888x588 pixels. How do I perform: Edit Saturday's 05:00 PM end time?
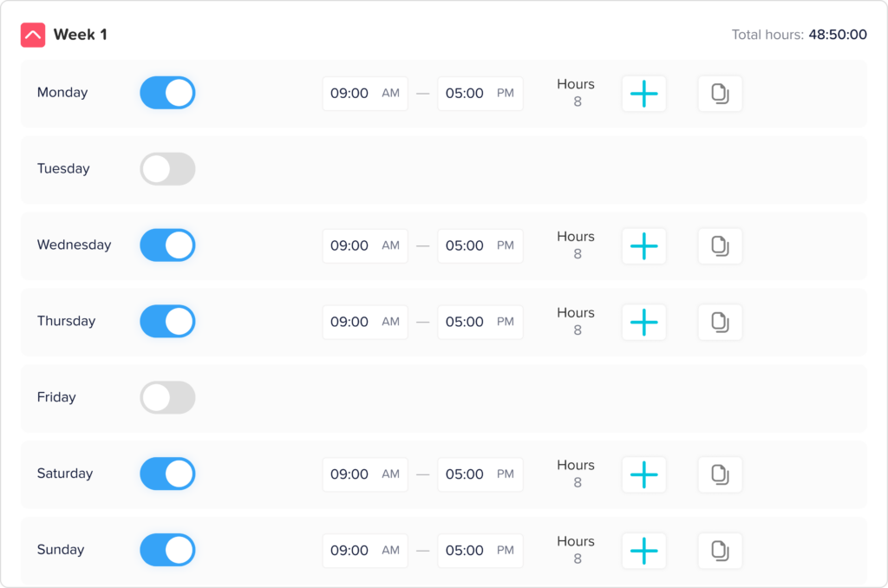pos(480,475)
